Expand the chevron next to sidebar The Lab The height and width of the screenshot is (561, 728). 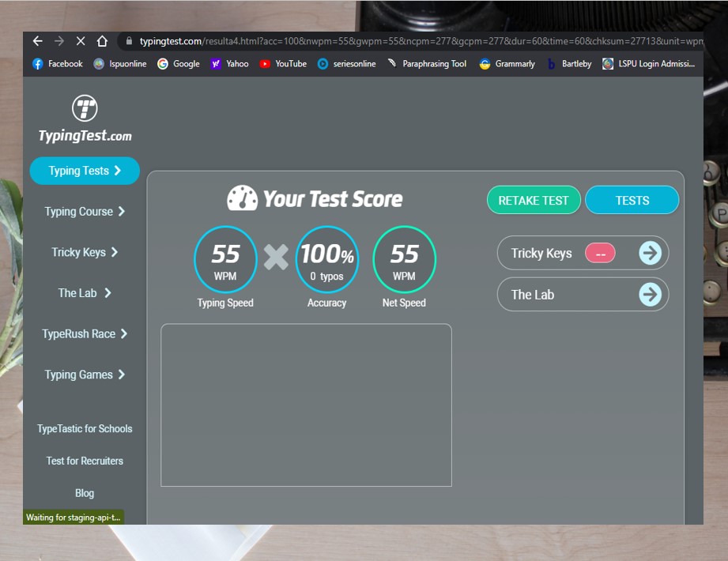108,293
